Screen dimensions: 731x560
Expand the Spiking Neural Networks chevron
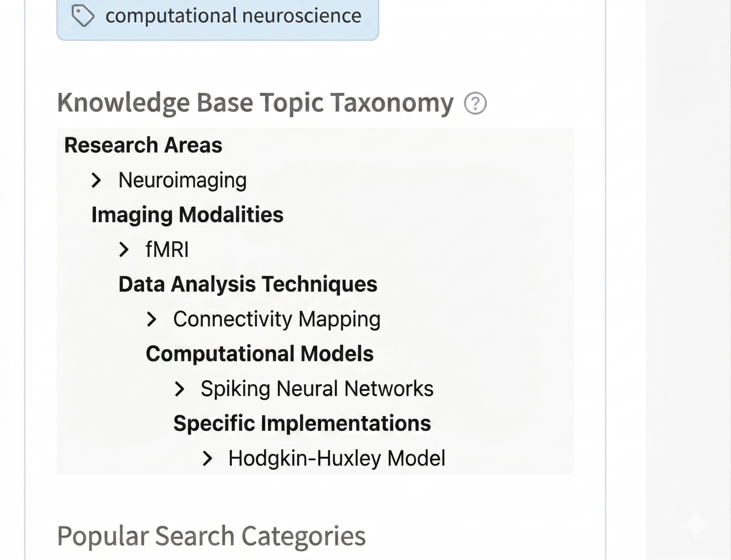[x=179, y=389]
